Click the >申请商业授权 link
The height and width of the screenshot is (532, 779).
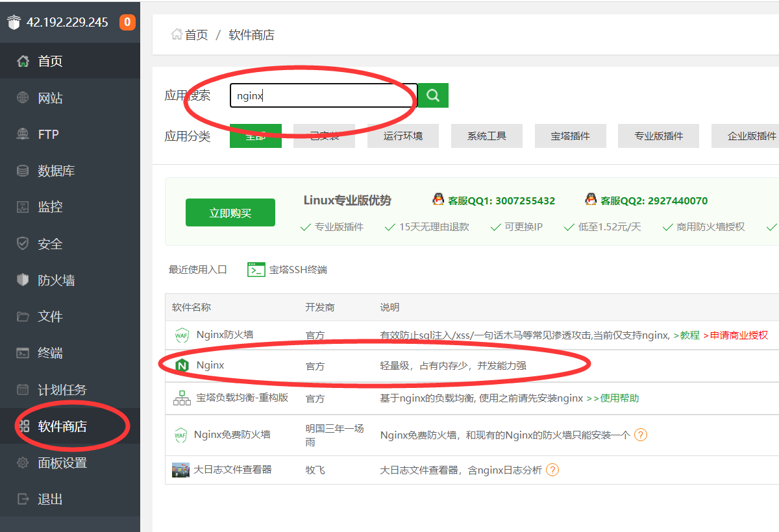736,335
